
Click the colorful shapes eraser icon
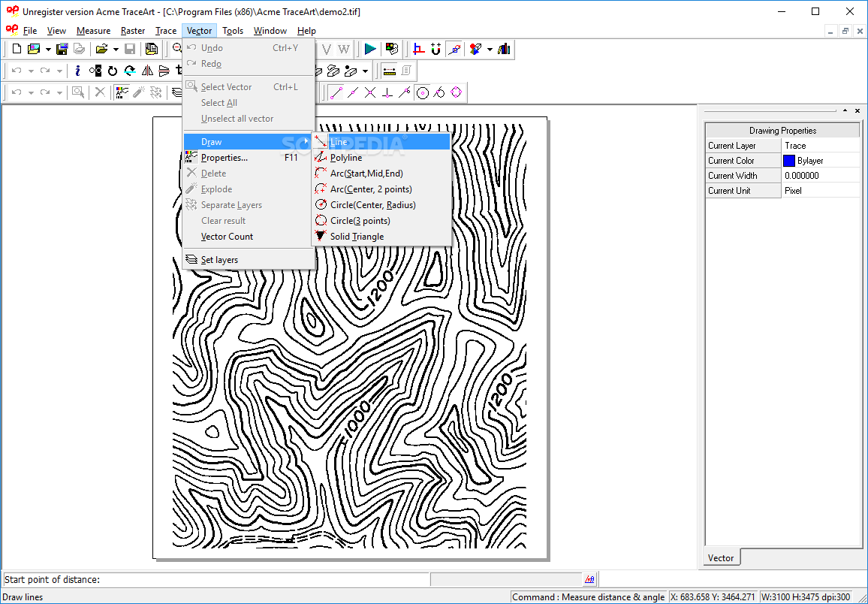475,50
